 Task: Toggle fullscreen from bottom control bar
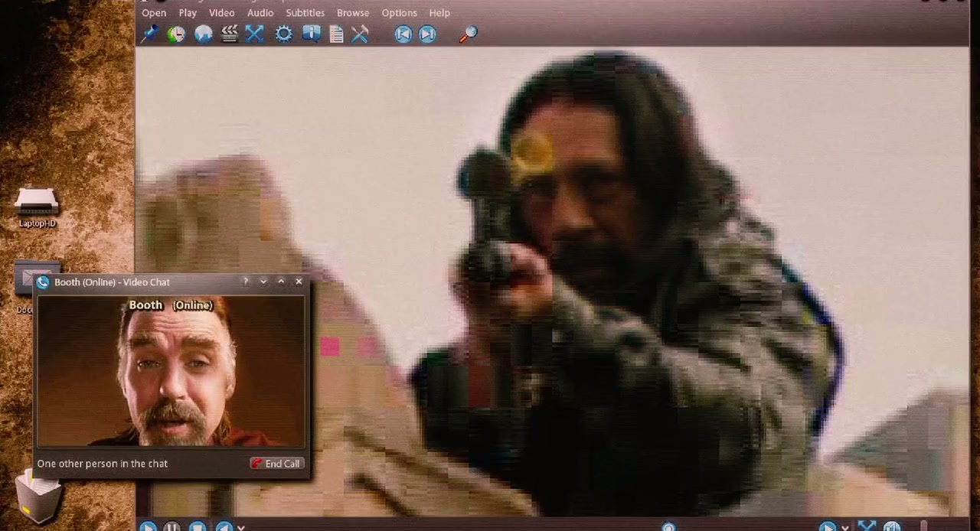point(867,526)
